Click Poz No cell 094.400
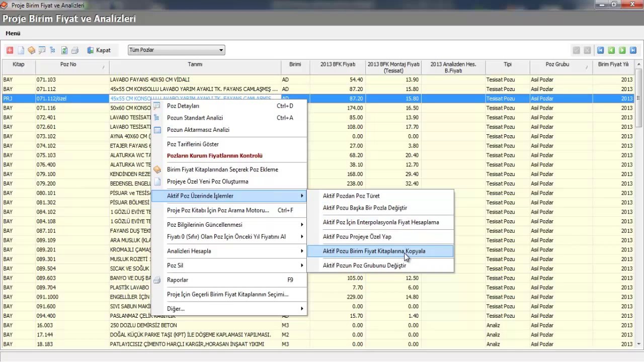644x362 pixels. tap(72, 316)
